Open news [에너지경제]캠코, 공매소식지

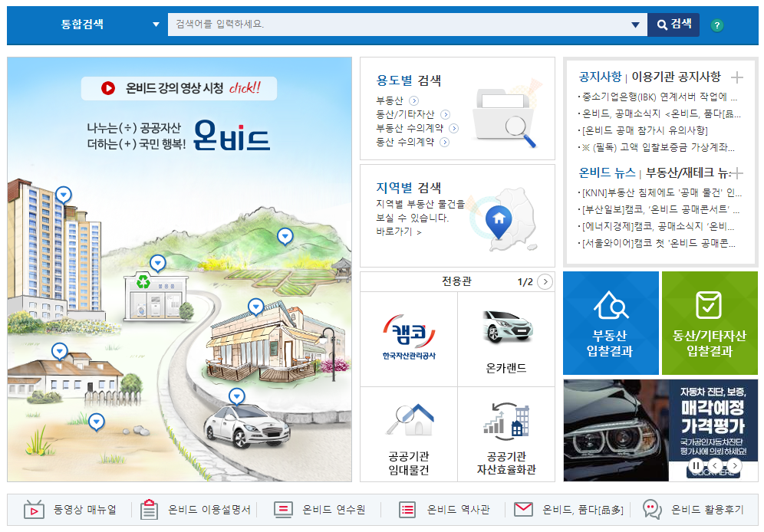pyautogui.click(x=657, y=226)
